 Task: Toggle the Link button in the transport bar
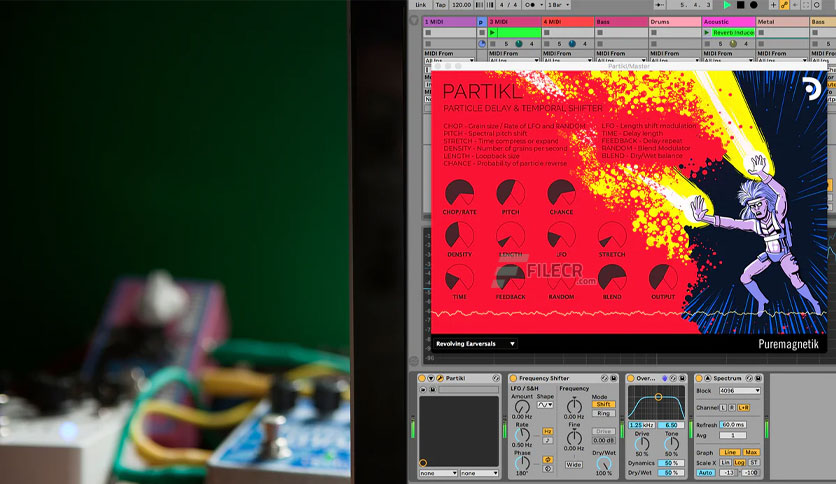coord(421,5)
